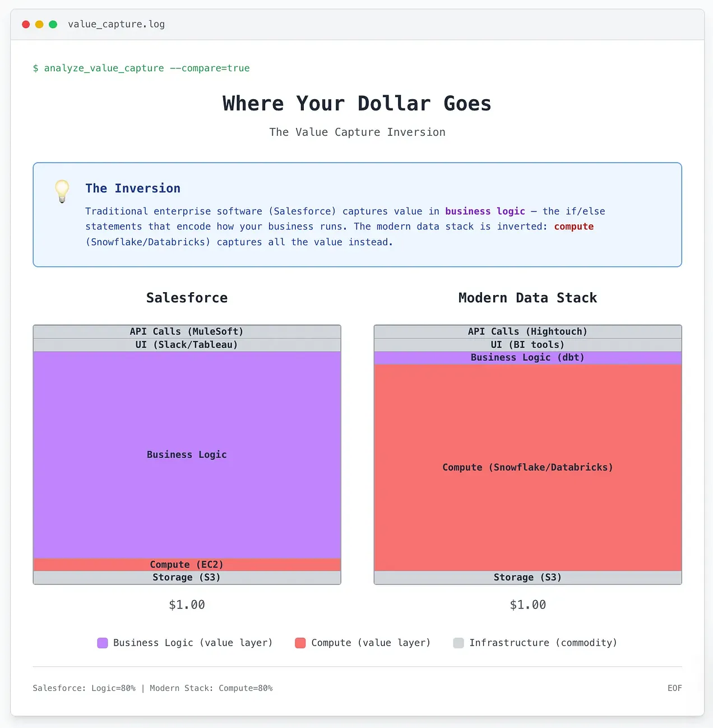Image resolution: width=713 pixels, height=728 pixels.
Task: Click the highlighted red "compute" text
Action: [x=573, y=227]
